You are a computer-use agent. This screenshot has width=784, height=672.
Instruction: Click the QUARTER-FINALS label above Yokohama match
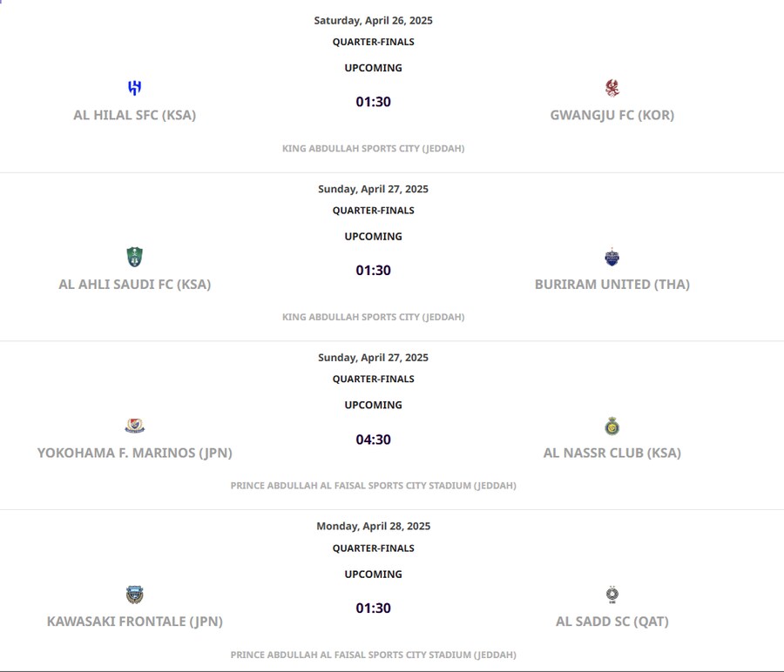coord(373,379)
